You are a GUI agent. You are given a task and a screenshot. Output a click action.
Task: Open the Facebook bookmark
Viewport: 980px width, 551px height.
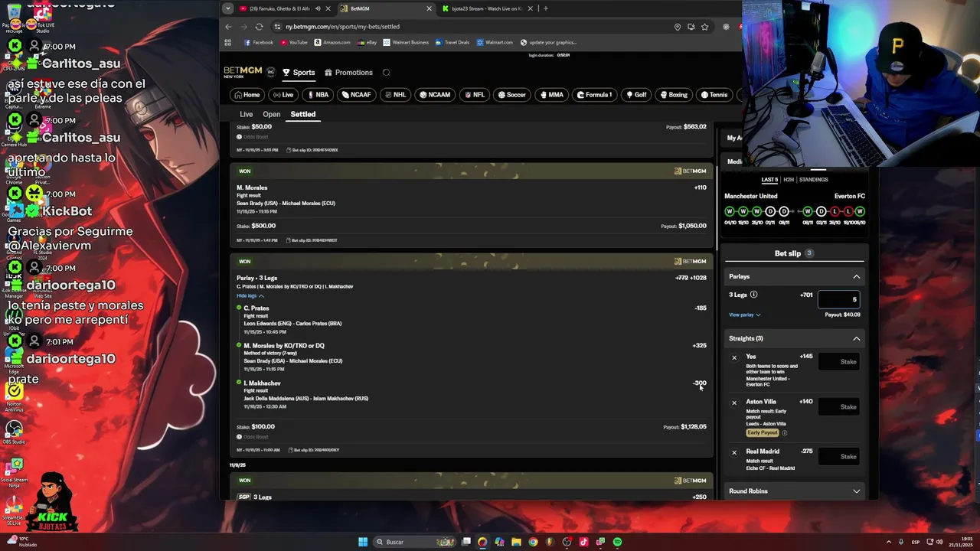tap(259, 43)
